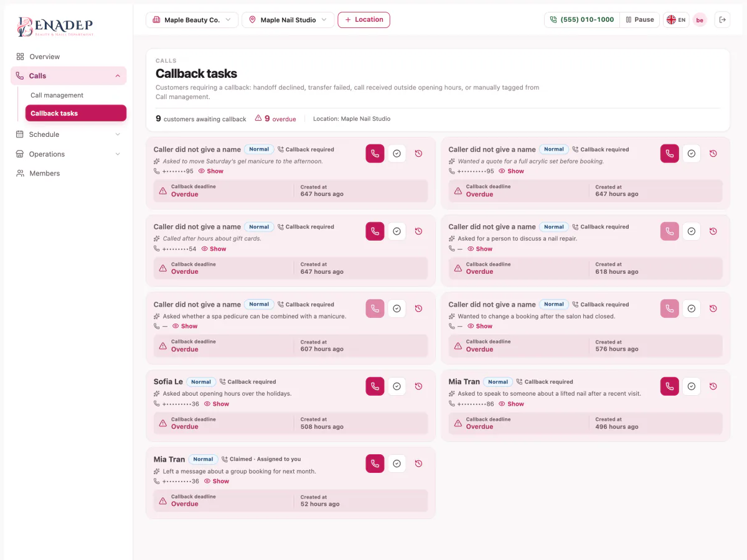Mark the acrylic set quote callback complete
The height and width of the screenshot is (560, 747).
(x=692, y=154)
